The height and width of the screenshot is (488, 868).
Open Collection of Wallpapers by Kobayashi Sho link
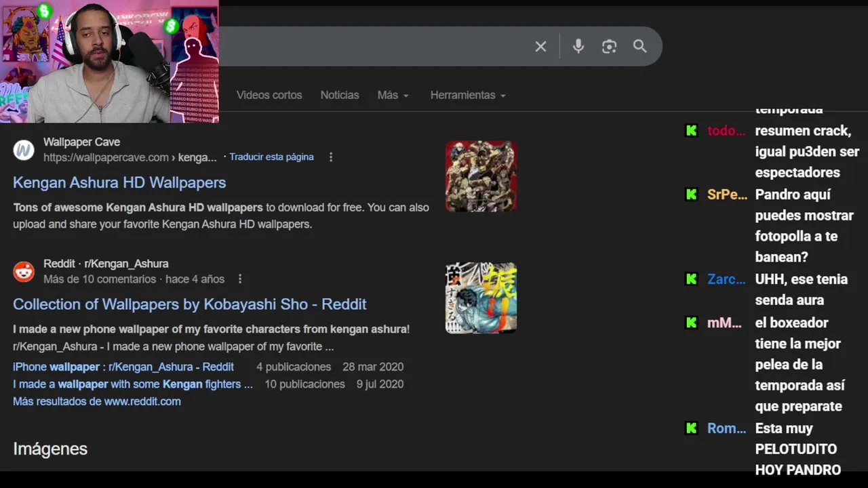click(190, 304)
